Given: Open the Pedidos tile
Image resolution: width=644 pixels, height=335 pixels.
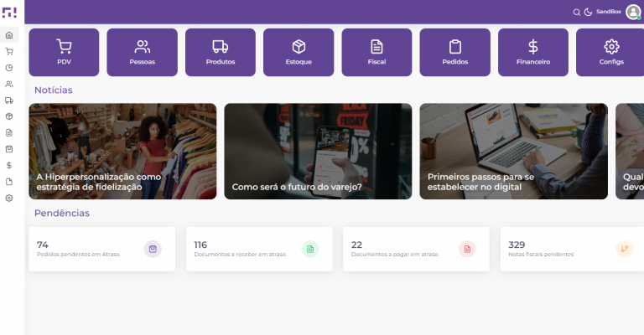Looking at the screenshot, I should click(x=455, y=53).
